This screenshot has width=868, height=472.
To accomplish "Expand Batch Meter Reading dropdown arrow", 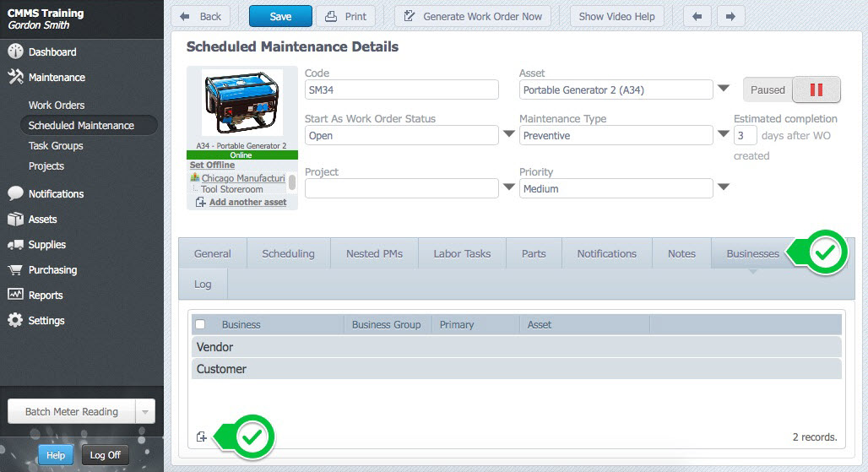I will (x=145, y=412).
